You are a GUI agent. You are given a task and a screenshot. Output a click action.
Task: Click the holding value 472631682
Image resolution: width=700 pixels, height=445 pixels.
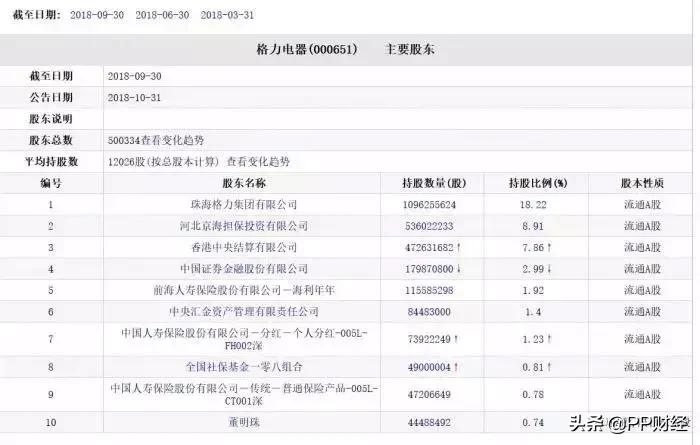coord(429,248)
